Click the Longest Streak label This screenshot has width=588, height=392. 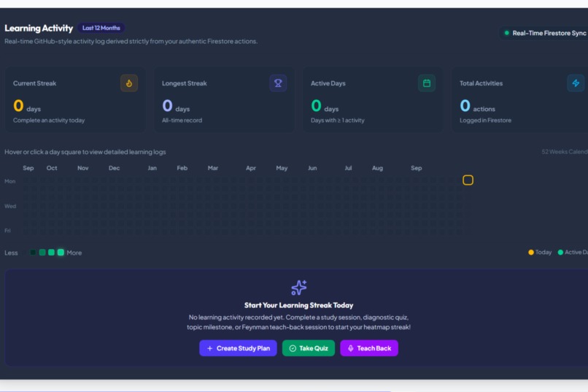[184, 83]
